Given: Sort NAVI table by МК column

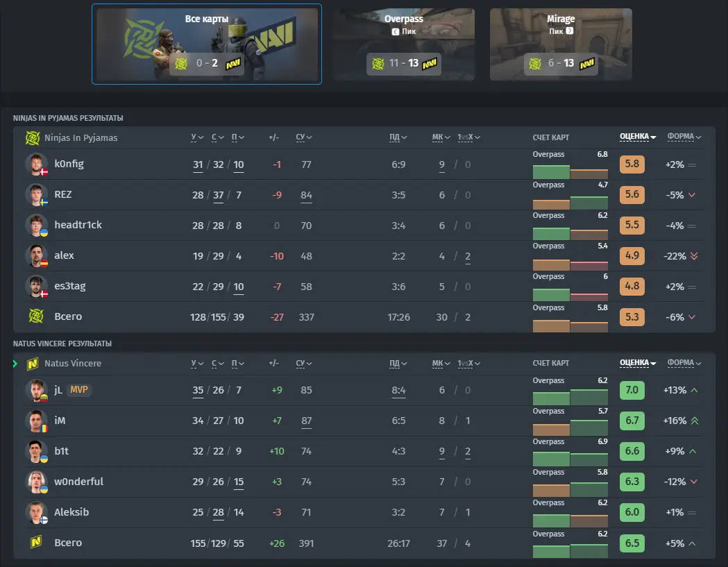Looking at the screenshot, I should pos(441,363).
